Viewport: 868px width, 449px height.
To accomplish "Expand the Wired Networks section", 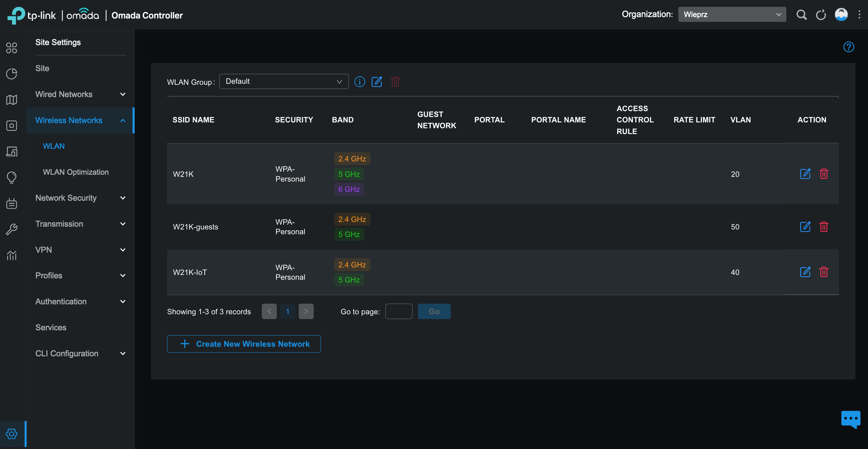I will (x=81, y=94).
